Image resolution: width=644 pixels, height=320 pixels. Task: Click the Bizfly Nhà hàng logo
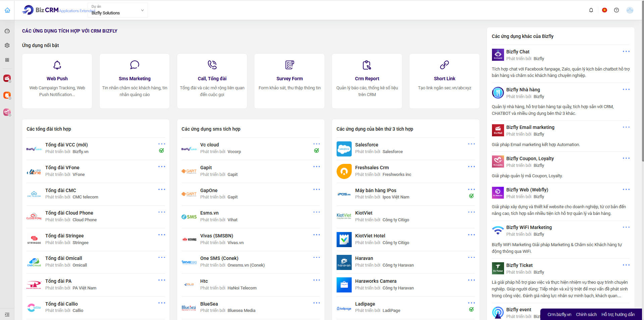[498, 93]
